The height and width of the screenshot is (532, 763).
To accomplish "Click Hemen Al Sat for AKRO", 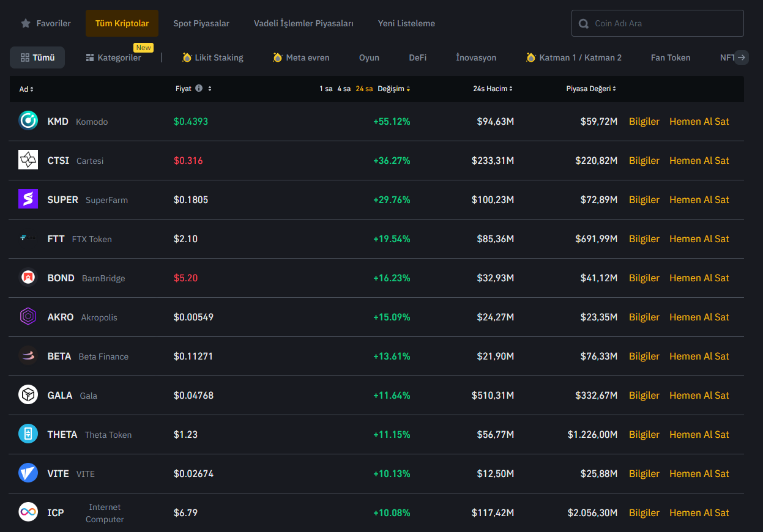I will point(699,317).
